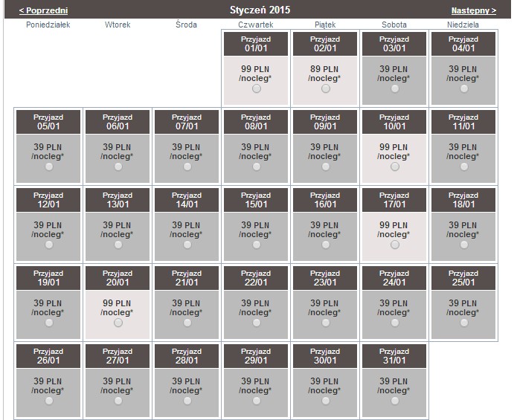Click the Przyjazd 10/01 date header

[x=394, y=122]
